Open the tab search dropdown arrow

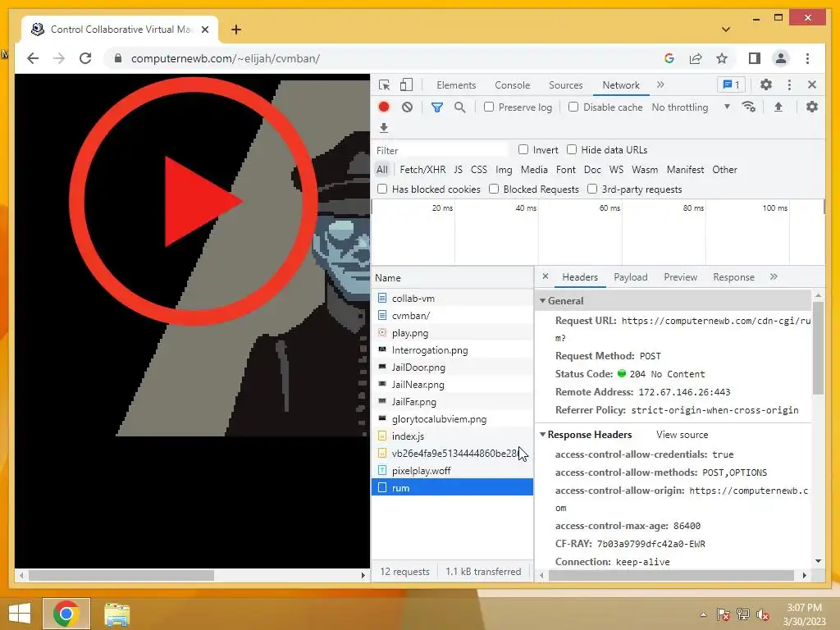click(x=726, y=30)
